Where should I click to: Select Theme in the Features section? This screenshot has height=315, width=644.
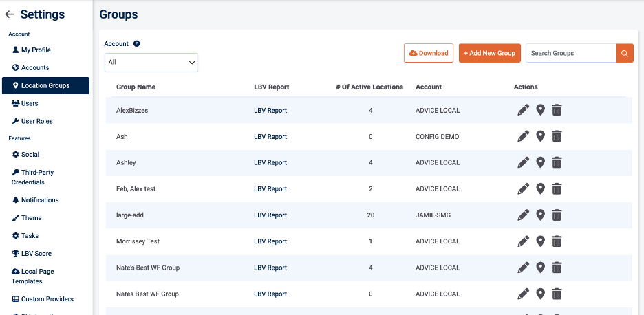tap(31, 218)
